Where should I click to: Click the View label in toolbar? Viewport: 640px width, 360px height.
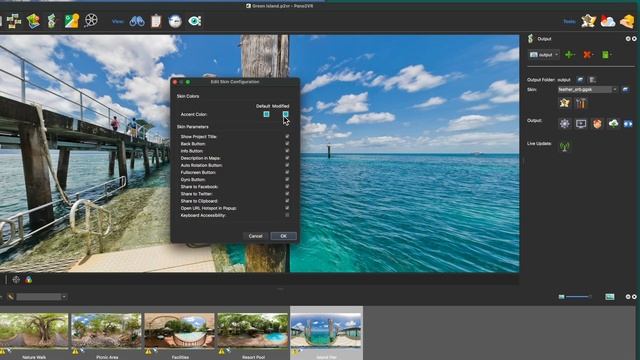point(118,21)
